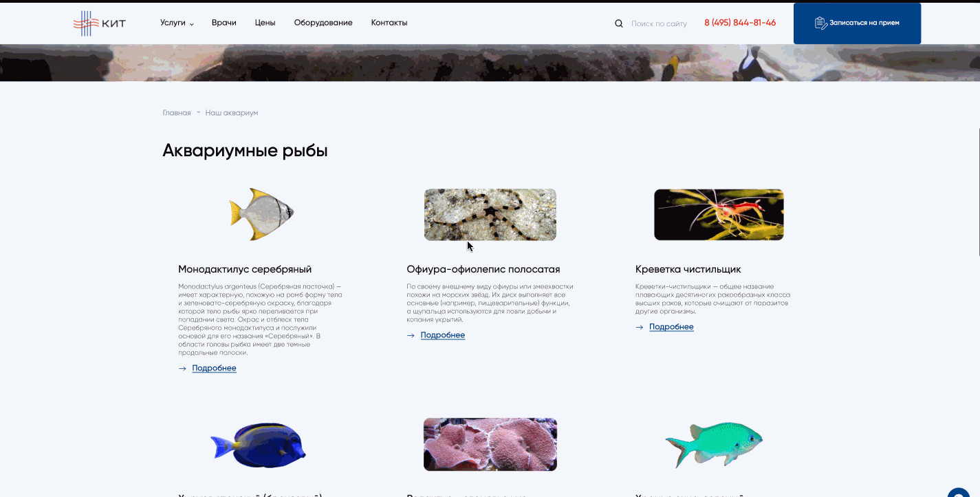Open the silver Монодактилус fish image
This screenshot has height=497, width=980.
coord(261,214)
